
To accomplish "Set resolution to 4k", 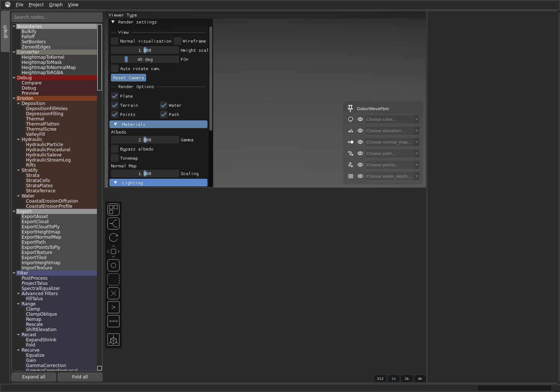I will 420,379.
